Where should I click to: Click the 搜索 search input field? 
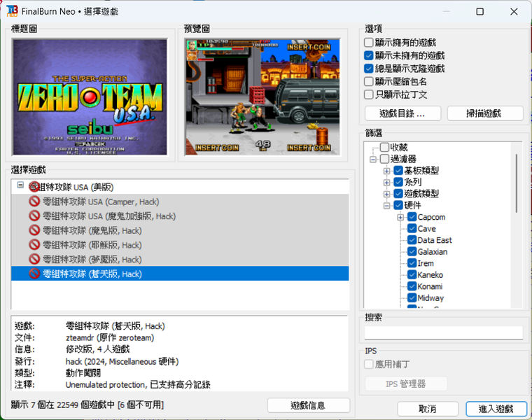(444, 332)
